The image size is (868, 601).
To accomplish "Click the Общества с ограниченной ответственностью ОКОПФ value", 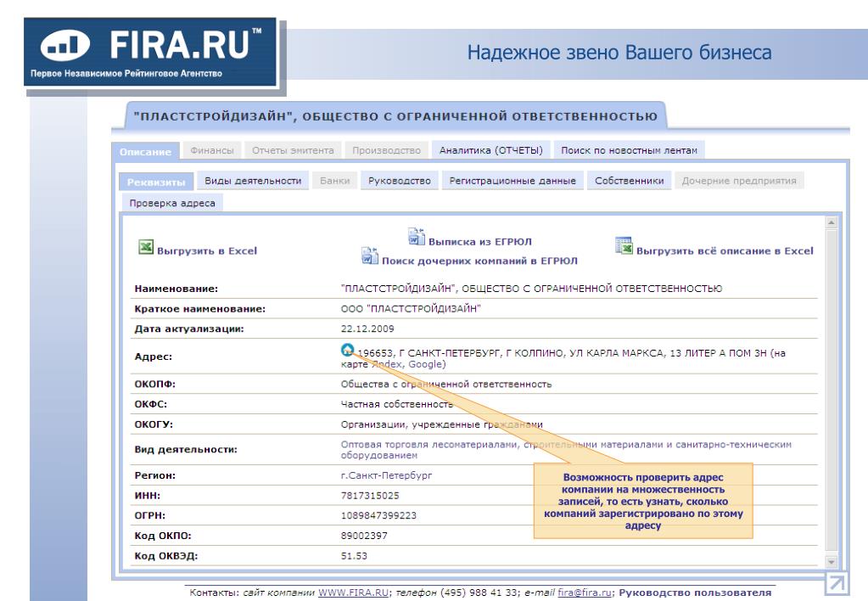I will [446, 385].
